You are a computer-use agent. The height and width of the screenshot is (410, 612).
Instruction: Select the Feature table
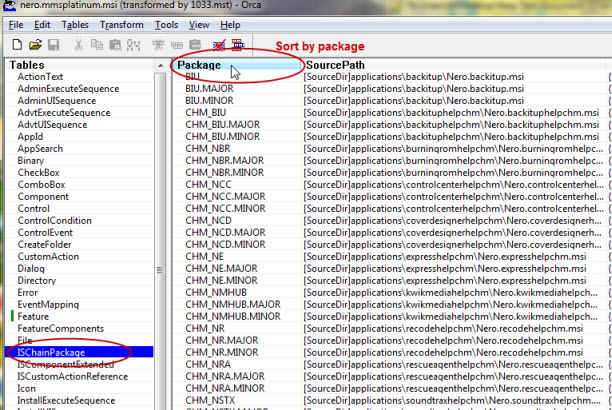coord(33,317)
